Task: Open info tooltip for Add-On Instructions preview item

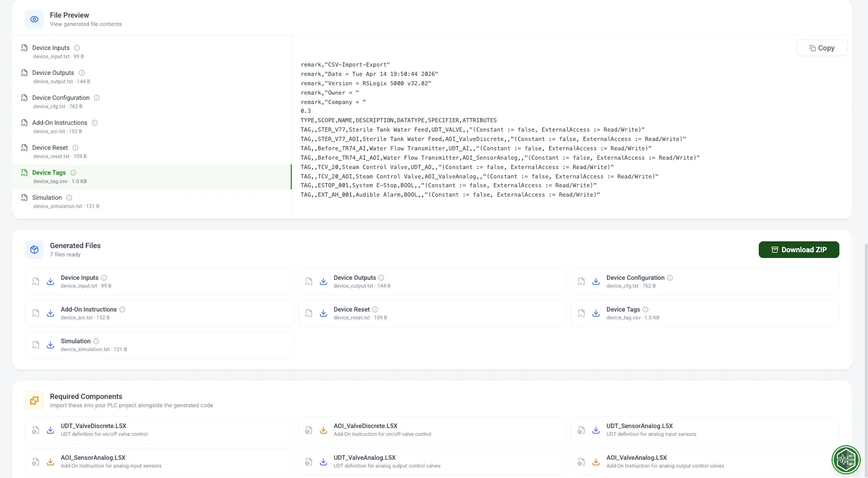Action: pos(95,123)
